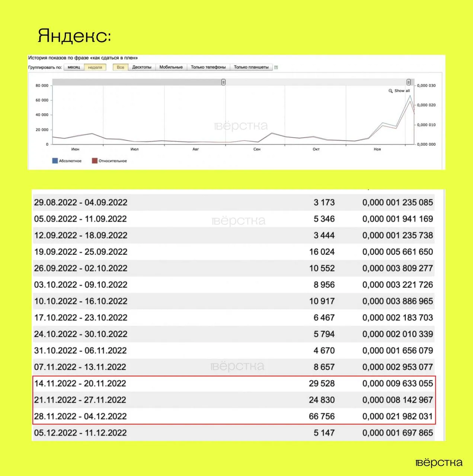Screen dimensions: 473x476
Task: Click the Относительное legend label
Action: (x=112, y=161)
